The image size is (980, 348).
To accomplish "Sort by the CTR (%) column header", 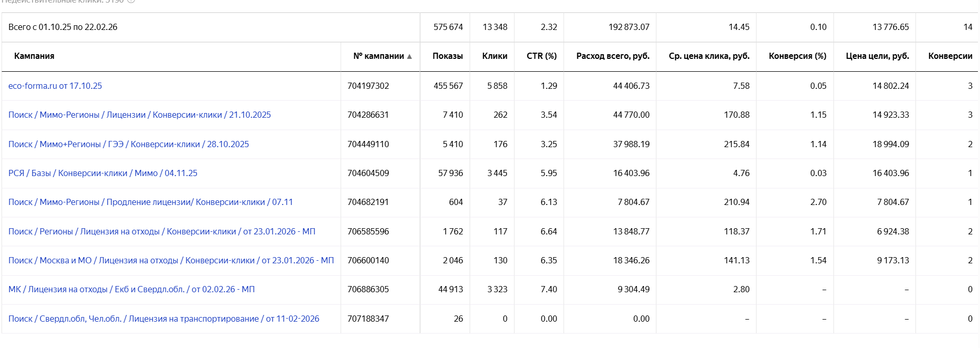I will coord(541,56).
